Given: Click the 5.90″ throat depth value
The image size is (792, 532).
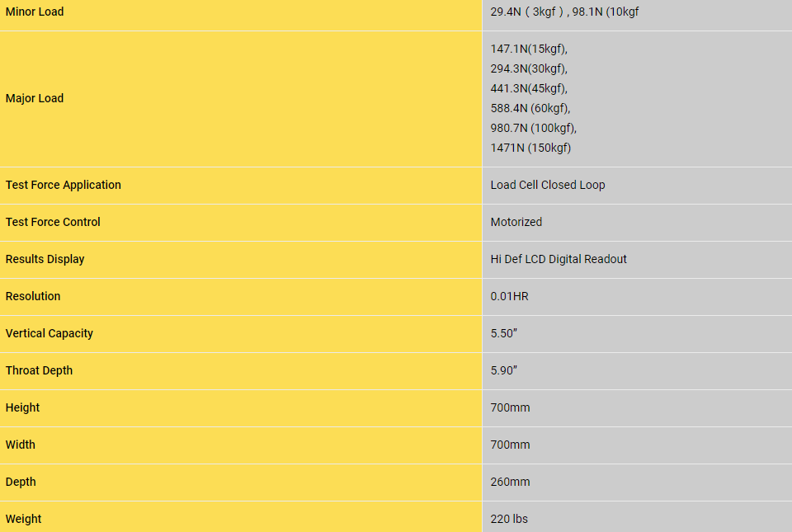Looking at the screenshot, I should pos(504,370).
